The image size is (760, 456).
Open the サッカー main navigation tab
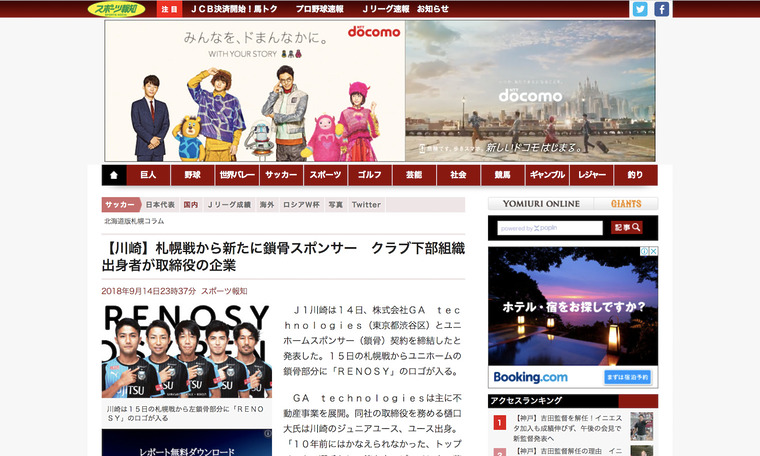point(281,175)
